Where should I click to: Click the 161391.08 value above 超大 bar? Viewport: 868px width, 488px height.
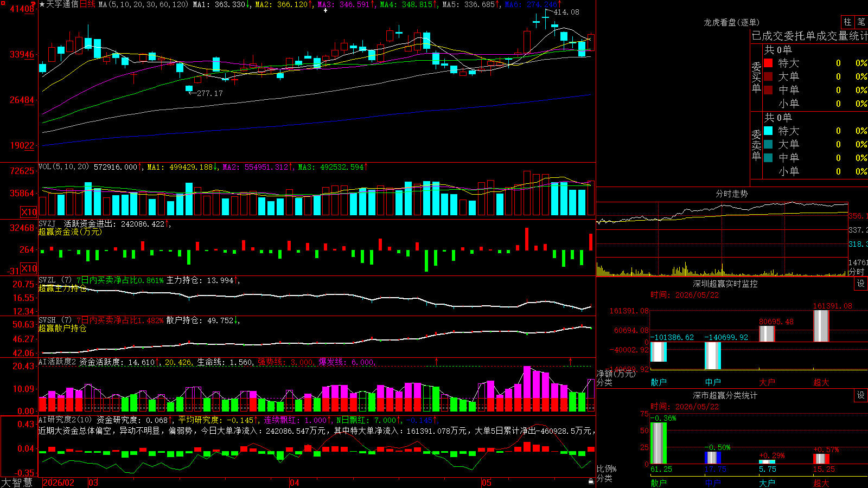[832, 306]
